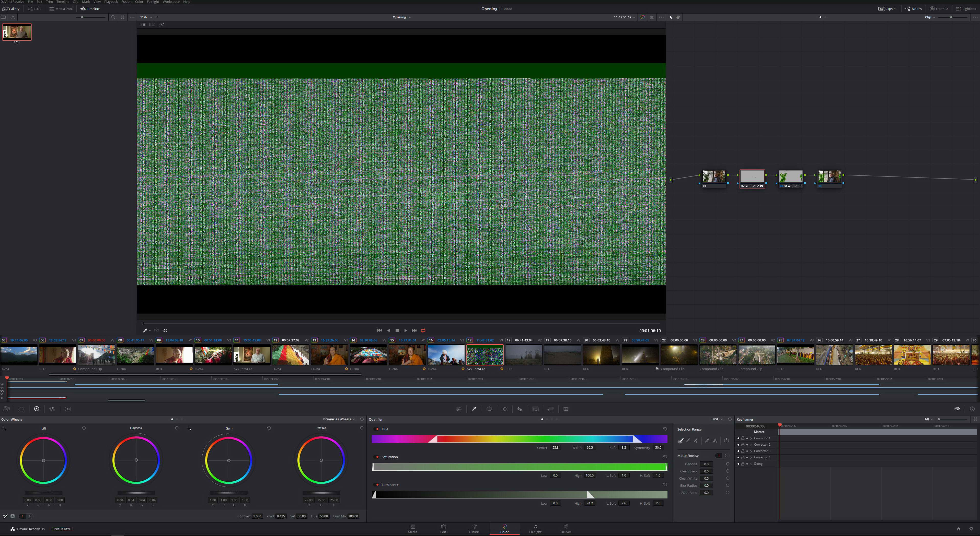Screen dimensions: 980x536
Task: Open the Power Window palette
Action: [489, 409]
